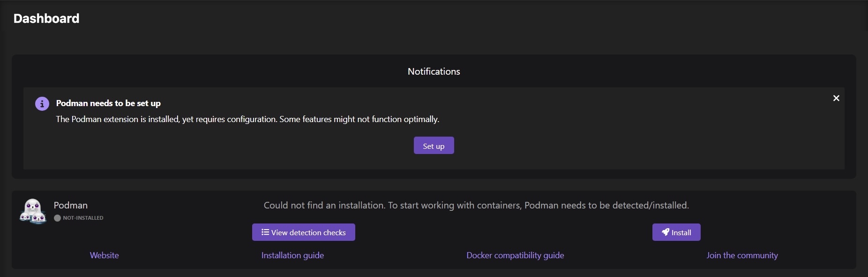Select the 'Podman needs to be set up' title
This screenshot has width=868, height=277.
(108, 103)
